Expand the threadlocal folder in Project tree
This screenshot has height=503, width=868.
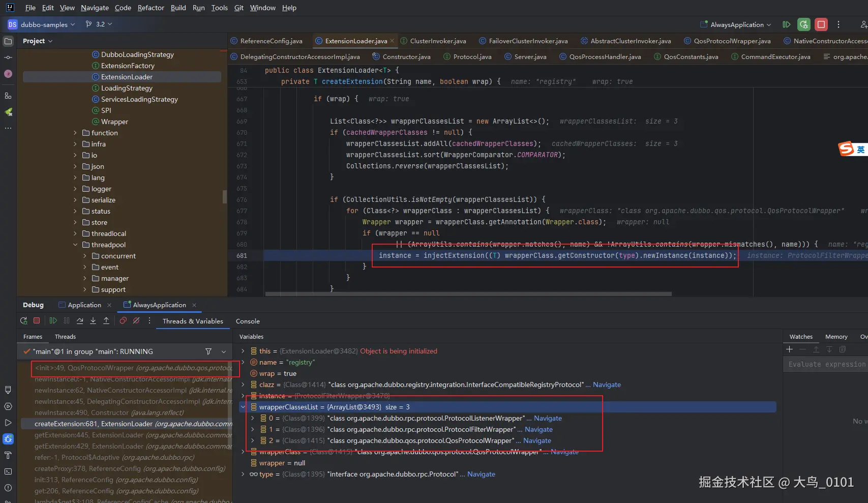pyautogui.click(x=75, y=233)
